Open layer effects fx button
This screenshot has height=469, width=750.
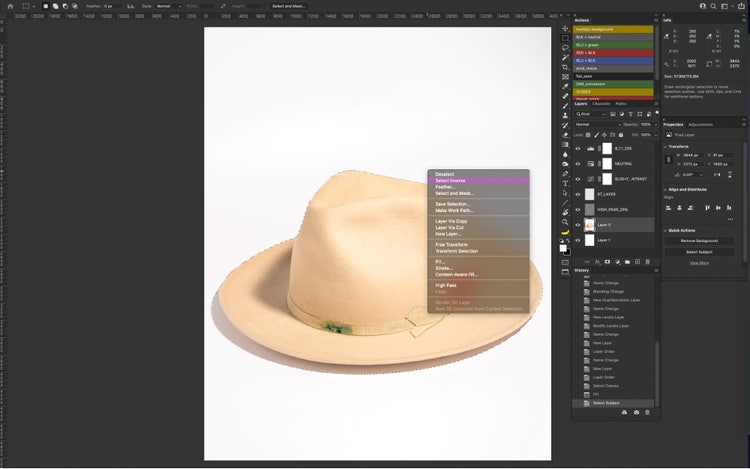(x=596, y=262)
